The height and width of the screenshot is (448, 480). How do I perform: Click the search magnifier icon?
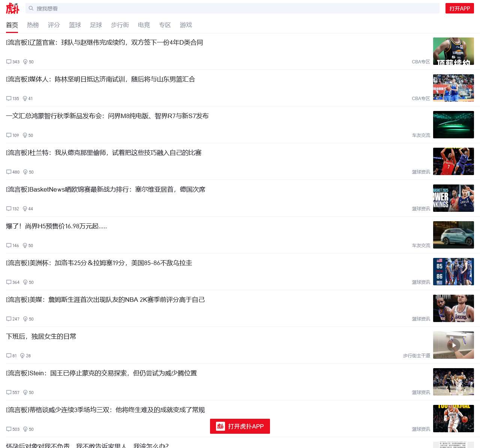tap(31, 8)
